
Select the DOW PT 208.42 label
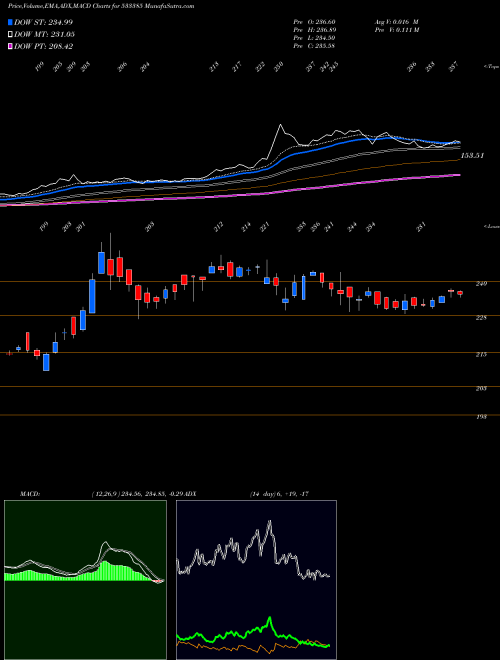click(44, 46)
